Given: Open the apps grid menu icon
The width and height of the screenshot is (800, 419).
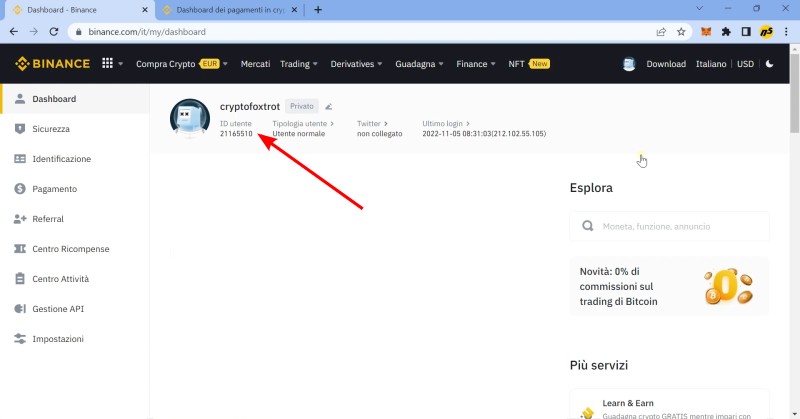Looking at the screenshot, I should point(107,63).
